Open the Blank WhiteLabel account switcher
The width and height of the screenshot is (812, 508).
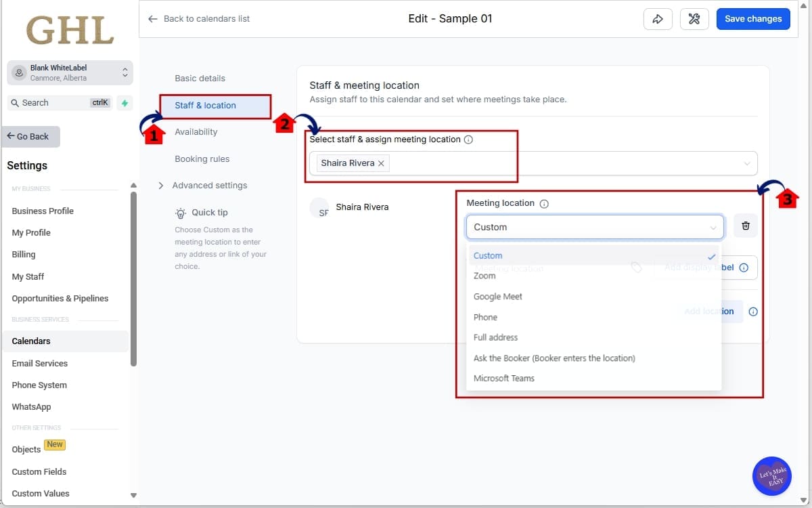click(70, 72)
